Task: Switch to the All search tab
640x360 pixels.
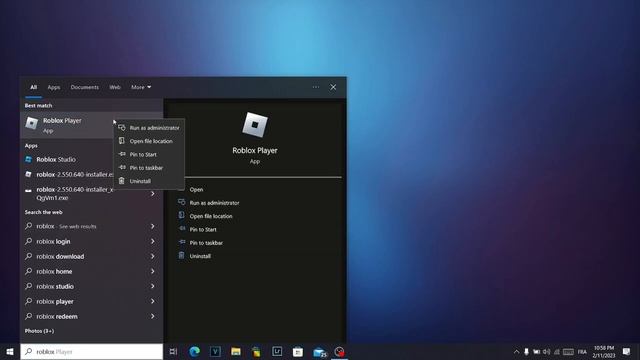Action: click(x=33, y=87)
